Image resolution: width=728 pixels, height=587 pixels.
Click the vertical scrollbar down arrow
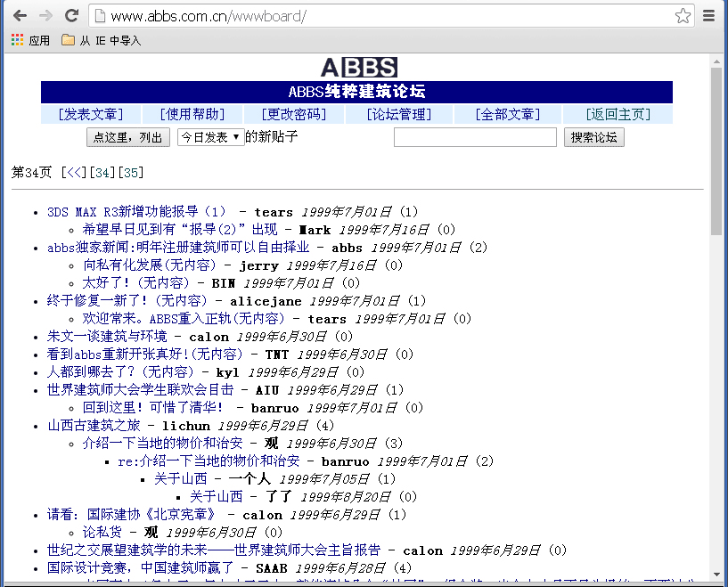click(716, 579)
